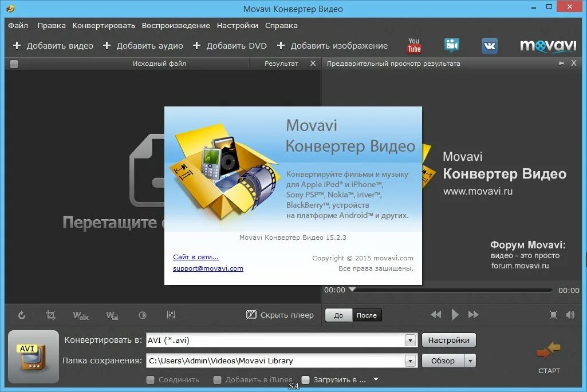Screen dimensions: 587x392
Task: Open the Справка menu
Action: [x=281, y=25]
